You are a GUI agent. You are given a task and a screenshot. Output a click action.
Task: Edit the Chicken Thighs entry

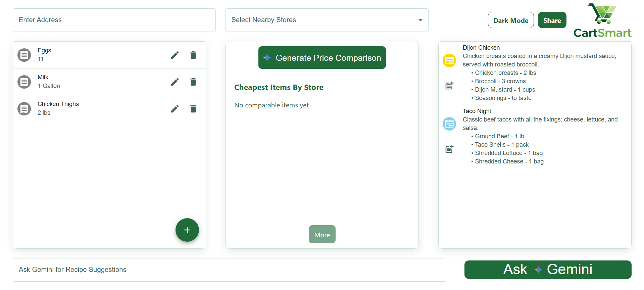coord(175,109)
